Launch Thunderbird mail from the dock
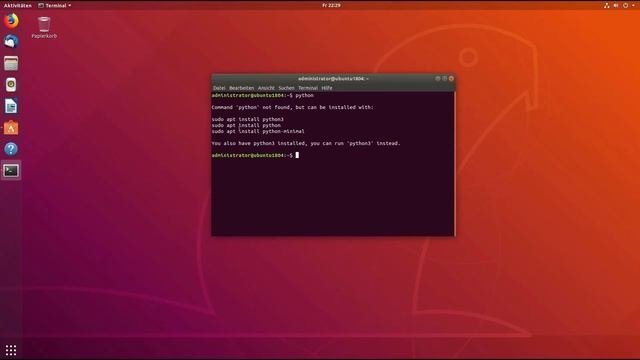The width and height of the screenshot is (640, 360). 11,42
